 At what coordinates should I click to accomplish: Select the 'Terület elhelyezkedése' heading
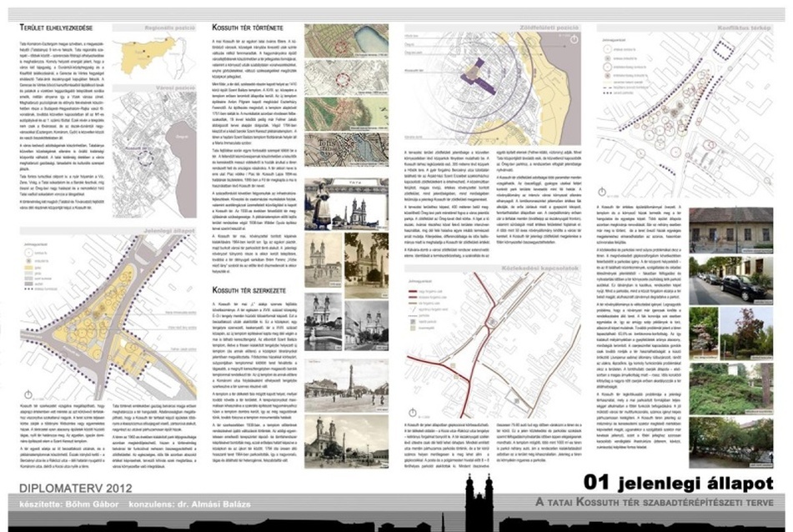point(56,28)
